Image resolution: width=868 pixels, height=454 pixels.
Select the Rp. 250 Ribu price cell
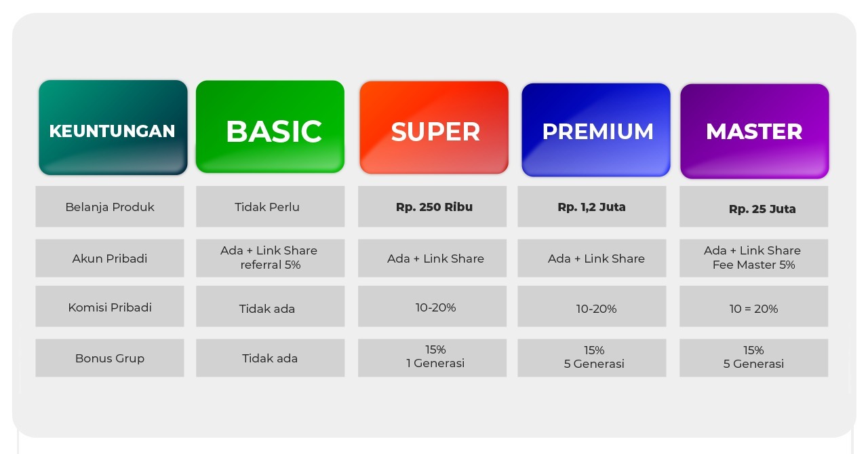pyautogui.click(x=433, y=207)
